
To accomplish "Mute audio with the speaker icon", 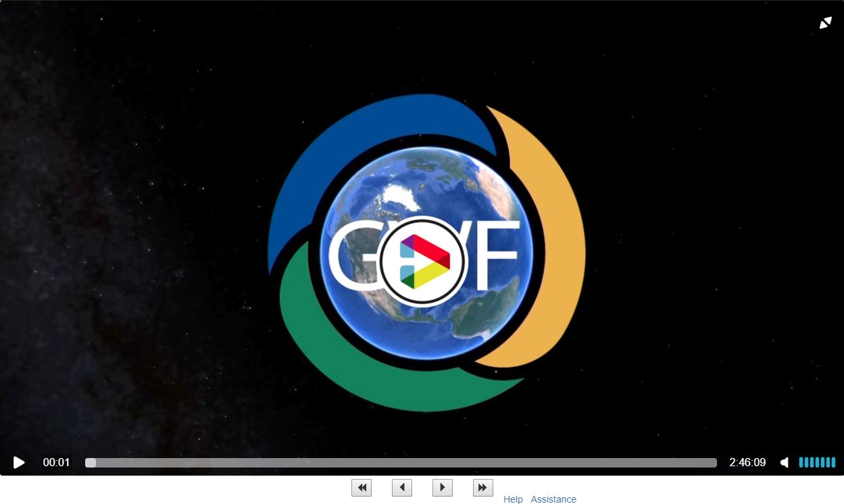I will [785, 463].
